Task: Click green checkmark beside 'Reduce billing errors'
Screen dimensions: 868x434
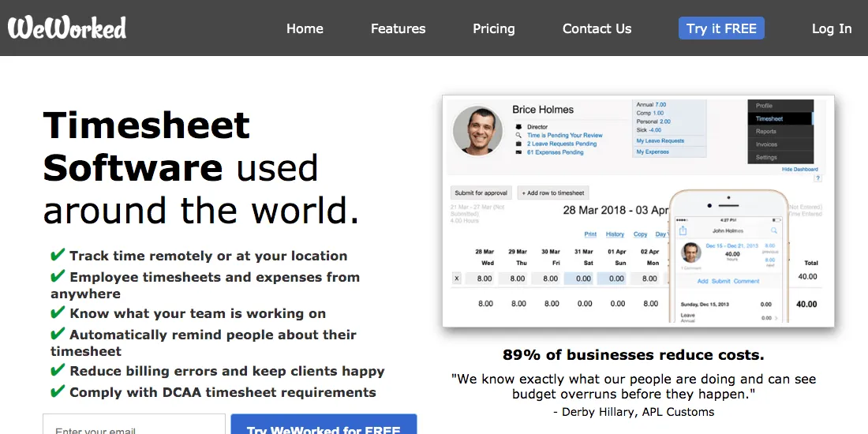Action: point(58,370)
